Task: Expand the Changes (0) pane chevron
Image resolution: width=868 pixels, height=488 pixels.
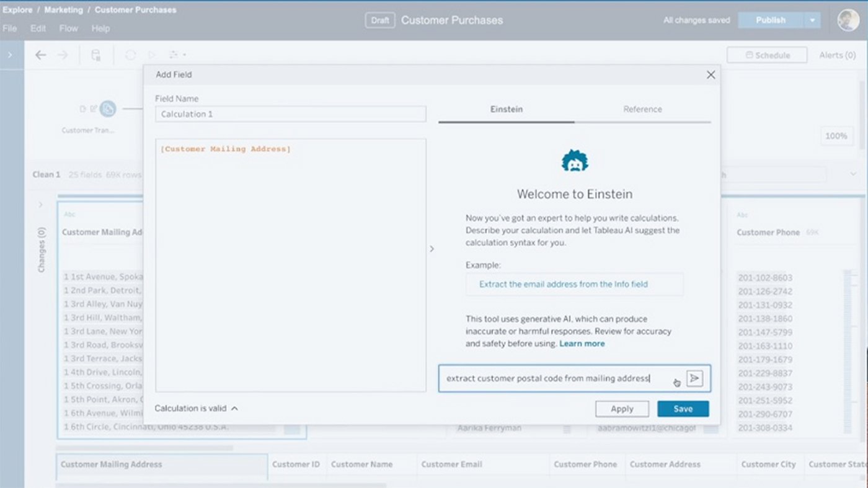Action: pos(41,204)
